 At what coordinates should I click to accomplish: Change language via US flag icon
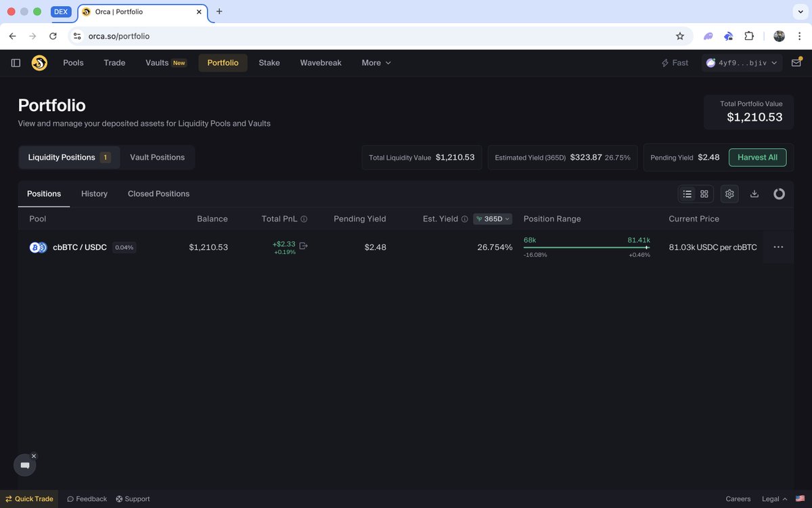point(800,499)
